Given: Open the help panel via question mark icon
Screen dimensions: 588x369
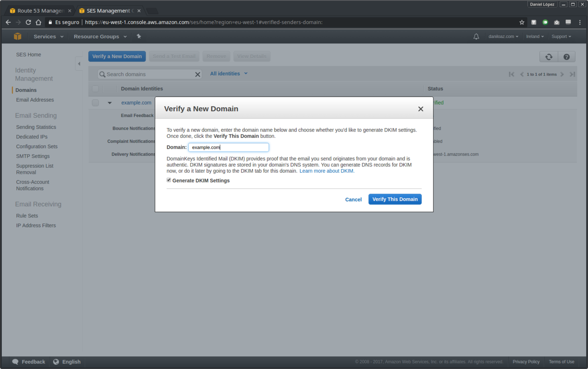Looking at the screenshot, I should 566,56.
